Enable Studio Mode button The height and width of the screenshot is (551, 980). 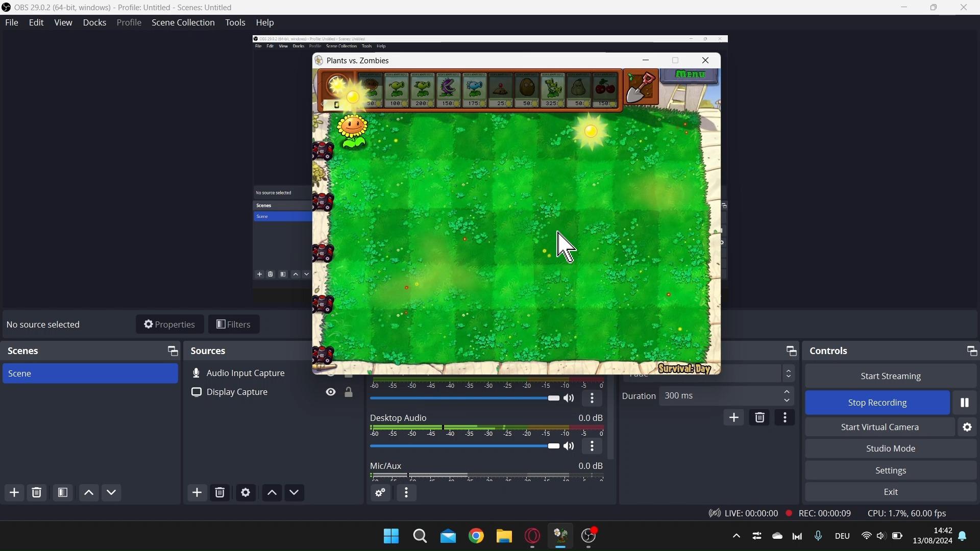pos(891,449)
